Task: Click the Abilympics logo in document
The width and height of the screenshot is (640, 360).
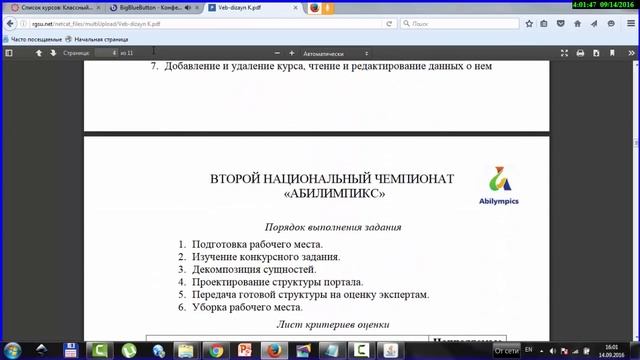Action: 499,185
